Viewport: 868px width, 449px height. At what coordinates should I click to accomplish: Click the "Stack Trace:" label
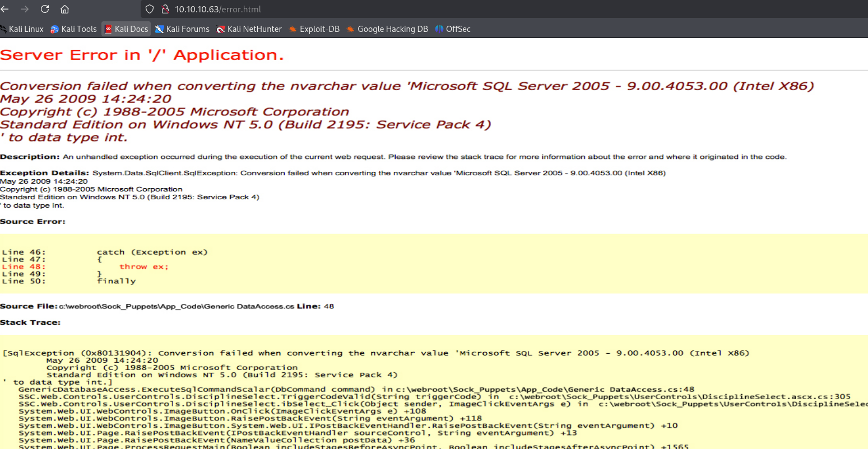tap(30, 322)
